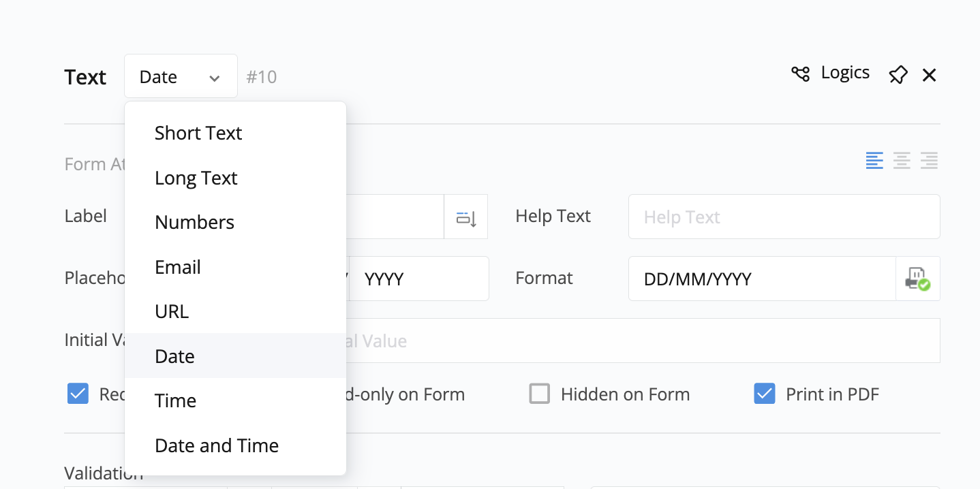Open the Logics link

tap(845, 73)
